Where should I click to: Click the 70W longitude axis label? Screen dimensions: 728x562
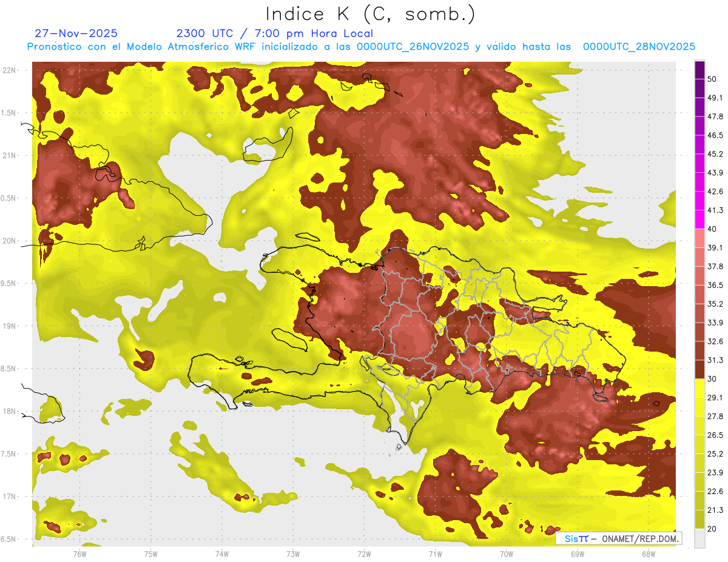pos(507,554)
